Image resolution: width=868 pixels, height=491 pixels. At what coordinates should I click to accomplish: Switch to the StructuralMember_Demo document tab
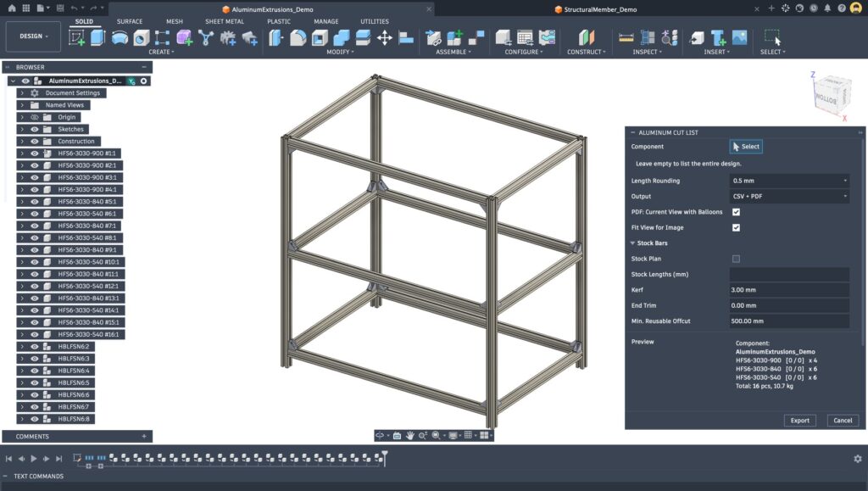point(600,9)
